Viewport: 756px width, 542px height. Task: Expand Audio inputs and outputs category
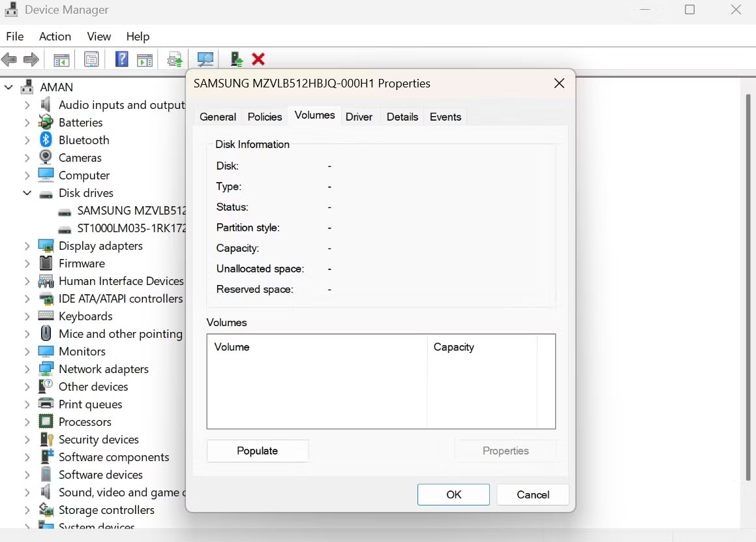pyautogui.click(x=27, y=105)
